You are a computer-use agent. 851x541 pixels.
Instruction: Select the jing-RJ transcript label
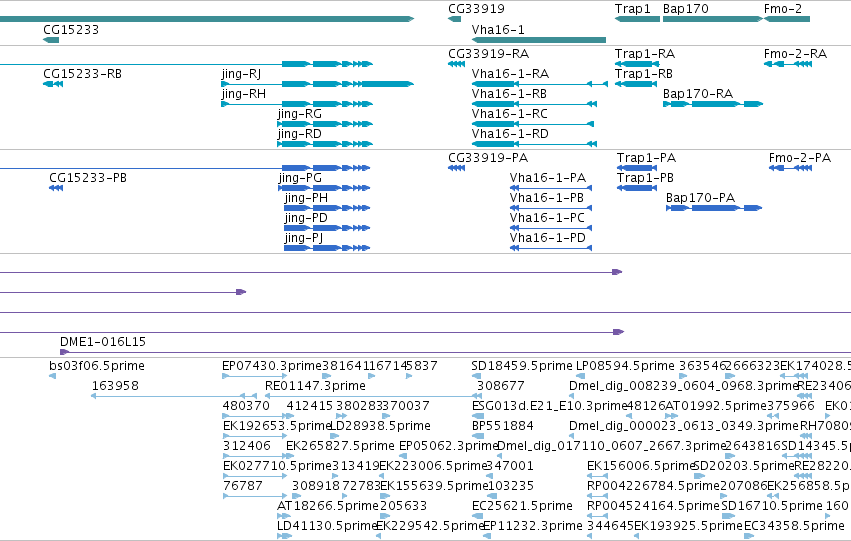coord(242,74)
